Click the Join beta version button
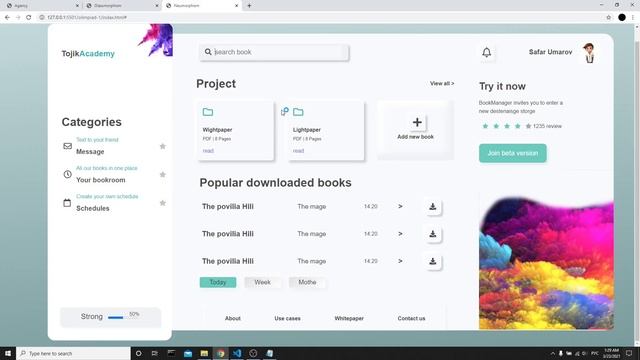The height and width of the screenshot is (360, 640). click(513, 153)
